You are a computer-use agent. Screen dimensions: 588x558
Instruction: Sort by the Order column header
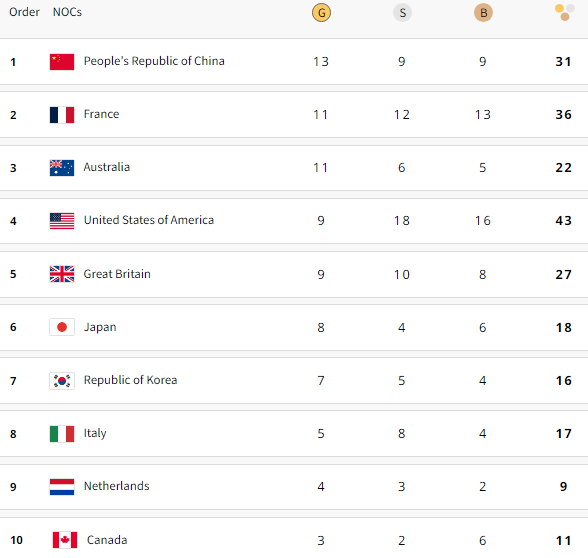pyautogui.click(x=24, y=12)
